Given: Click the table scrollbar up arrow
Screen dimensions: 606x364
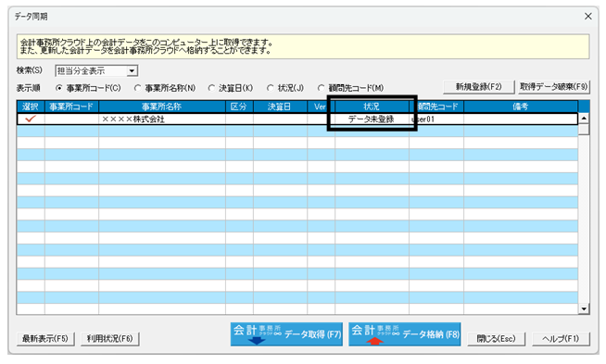Looking at the screenshot, I should click(x=584, y=119).
